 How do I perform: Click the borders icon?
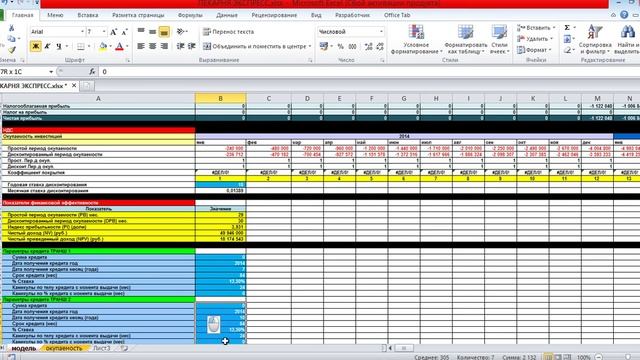pyautogui.click(x=81, y=46)
